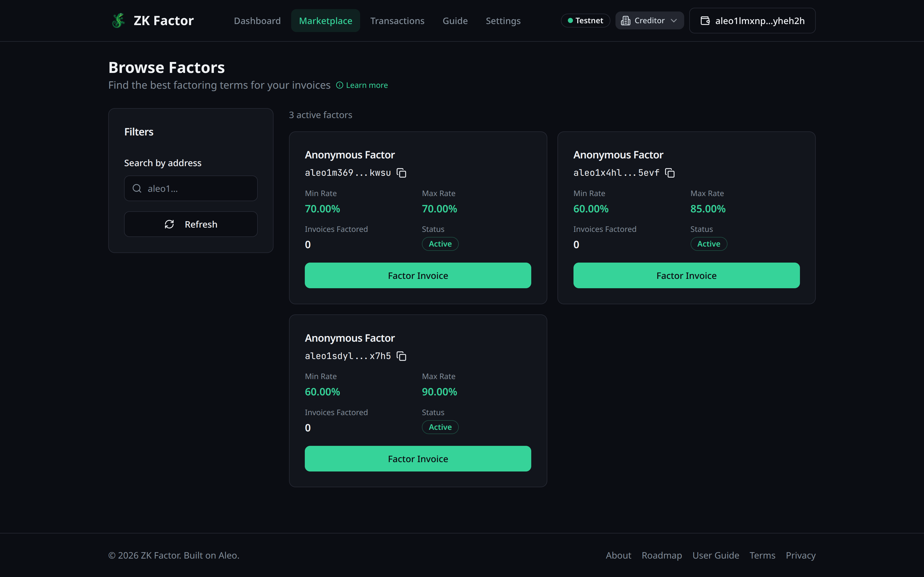The image size is (924, 577).
Task: Switch to the Dashboard tab
Action: click(x=257, y=21)
